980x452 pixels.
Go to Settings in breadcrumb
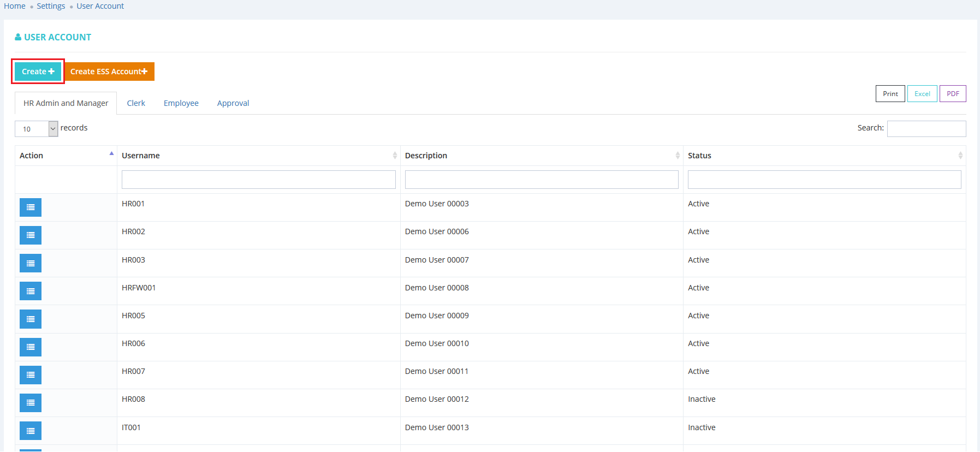(x=51, y=6)
